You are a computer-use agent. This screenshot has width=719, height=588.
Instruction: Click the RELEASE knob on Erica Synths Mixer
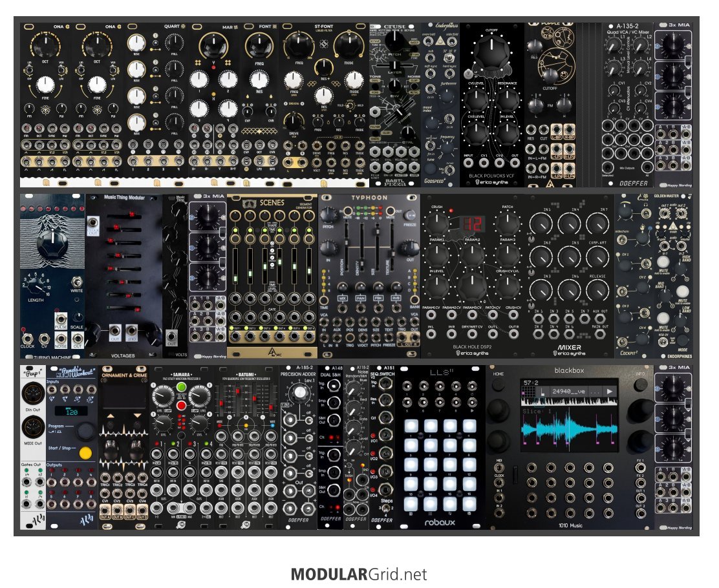(x=597, y=291)
